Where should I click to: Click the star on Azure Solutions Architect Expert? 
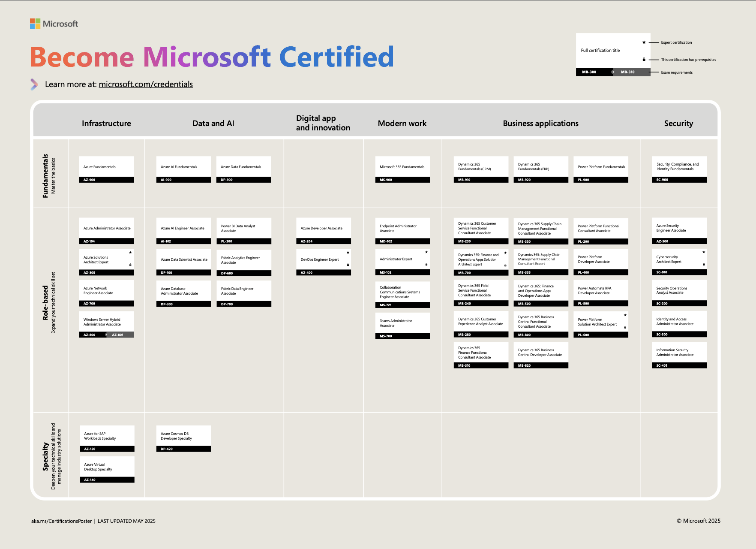130,252
